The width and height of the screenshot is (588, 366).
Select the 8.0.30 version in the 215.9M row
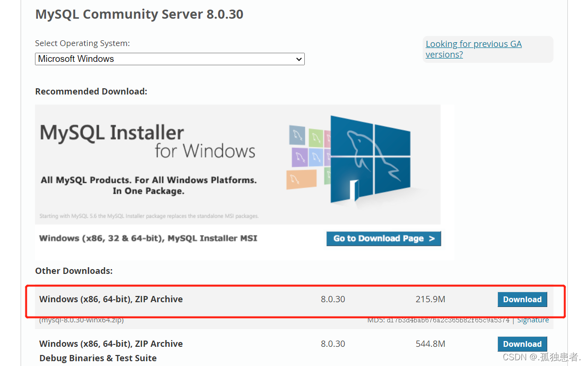333,299
